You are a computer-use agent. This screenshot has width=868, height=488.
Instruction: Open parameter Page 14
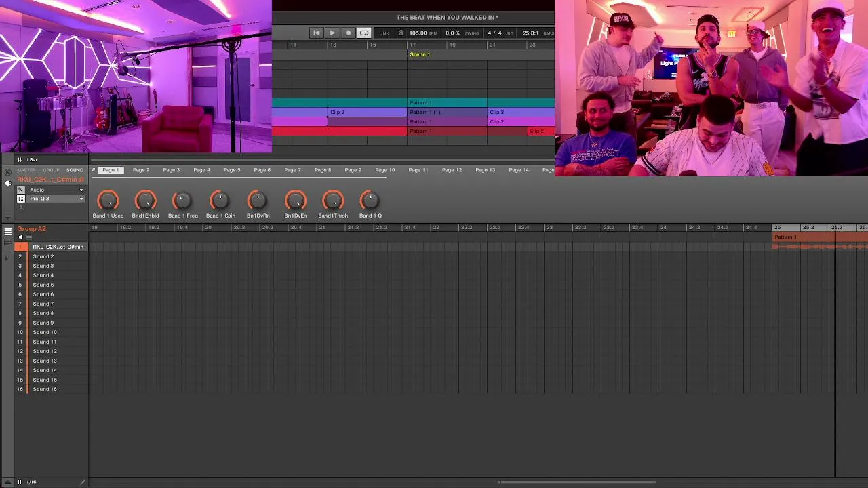(518, 170)
